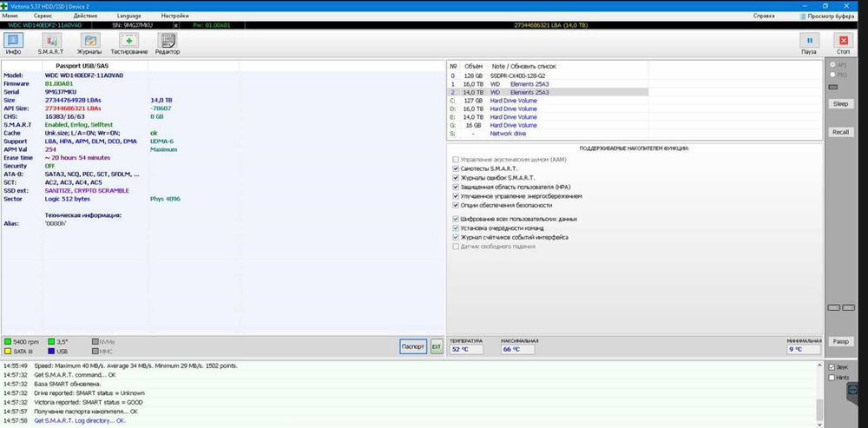Select volume G: 16 GB

point(548,126)
